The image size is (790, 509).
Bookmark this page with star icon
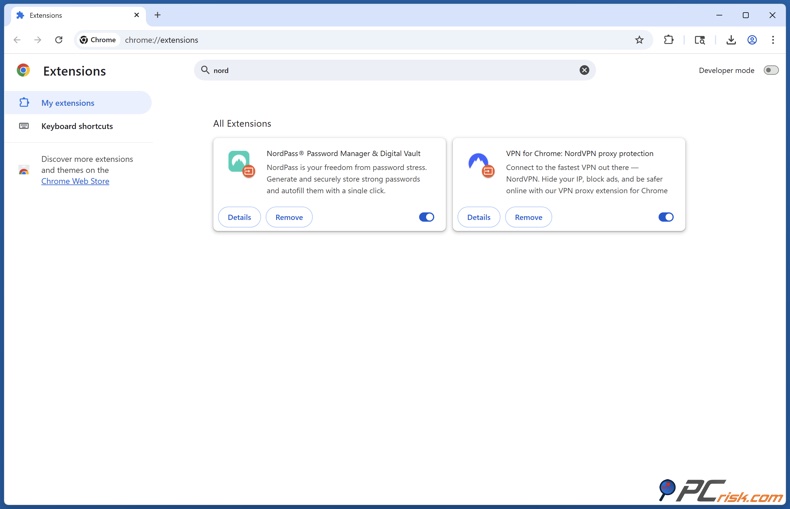pos(639,40)
